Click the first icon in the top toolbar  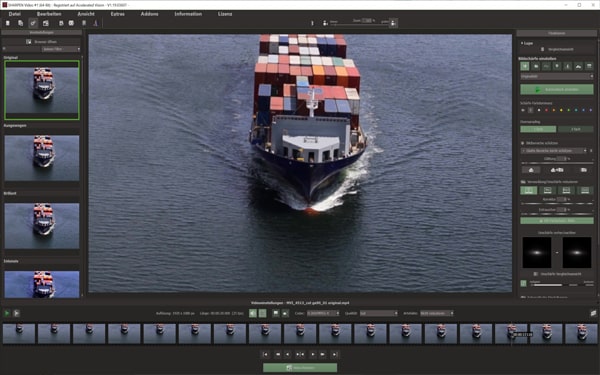coord(8,23)
